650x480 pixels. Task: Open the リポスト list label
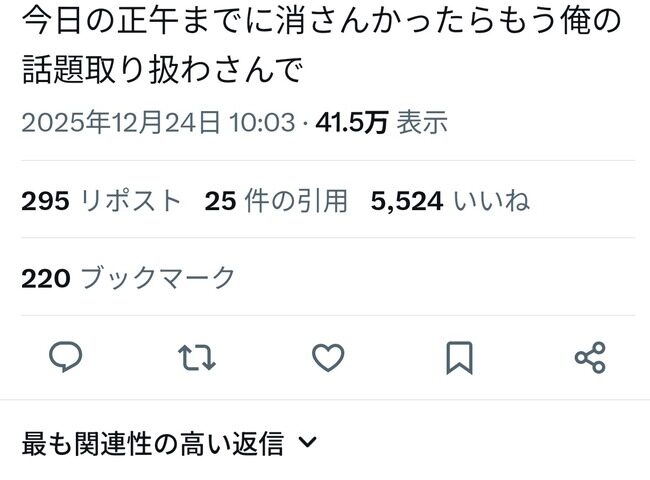point(131,201)
